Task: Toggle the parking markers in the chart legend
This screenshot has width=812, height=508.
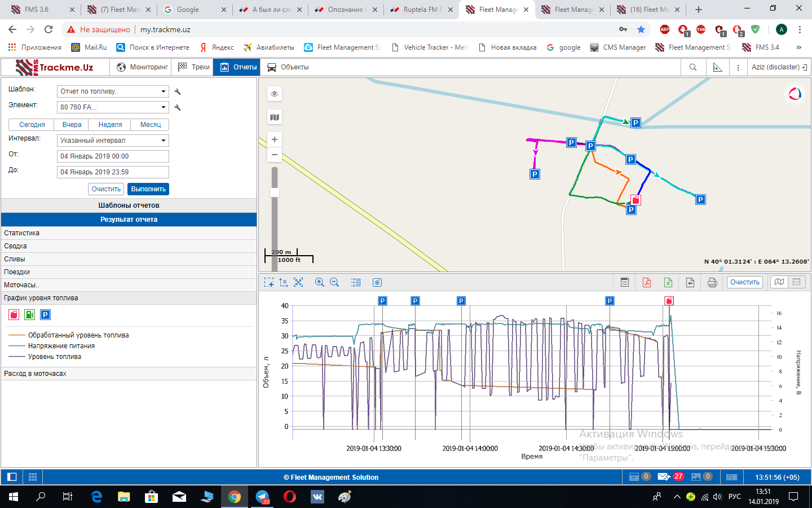Action: 46,315
